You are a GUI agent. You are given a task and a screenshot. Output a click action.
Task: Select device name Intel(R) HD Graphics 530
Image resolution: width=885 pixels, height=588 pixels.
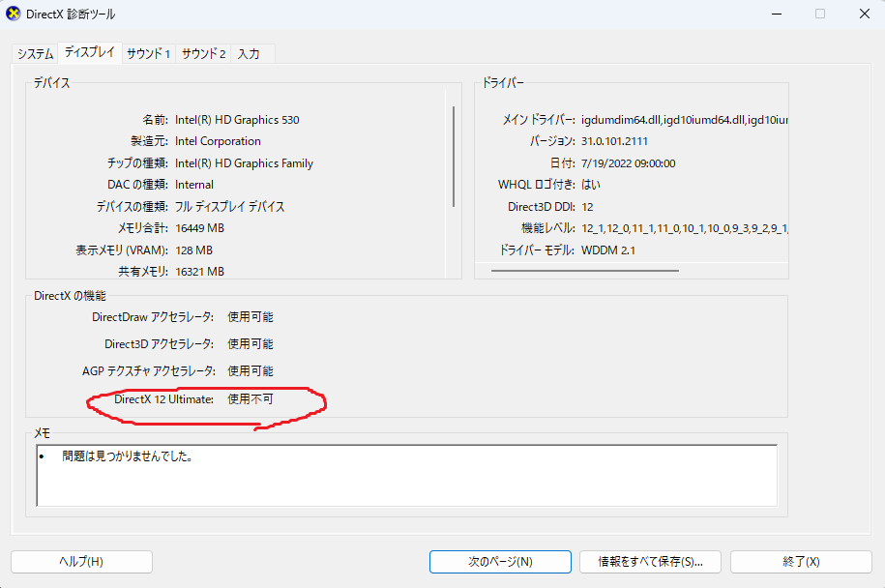[237, 120]
